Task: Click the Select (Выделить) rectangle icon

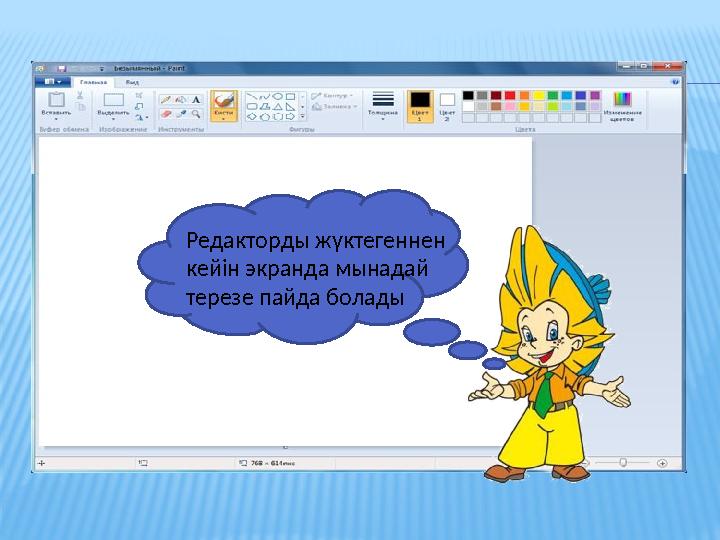Action: [113, 100]
